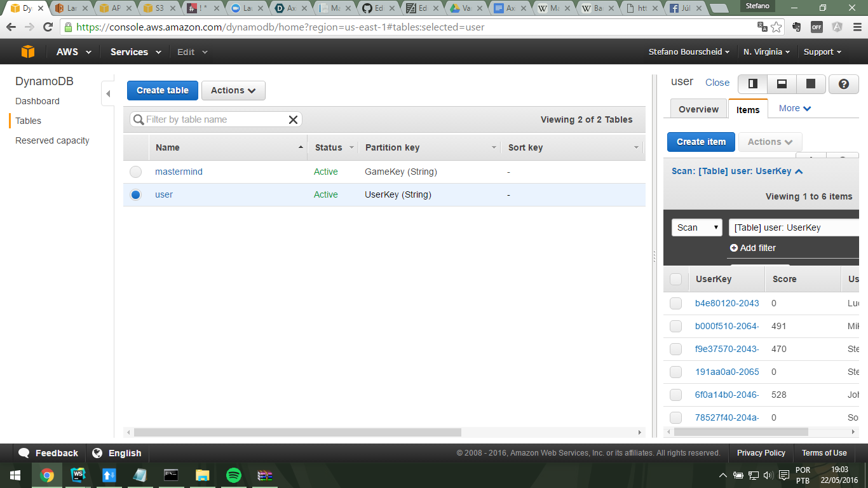Screen dimensions: 868x488
Task: Open the Services dropdown menu
Action: (x=135, y=52)
